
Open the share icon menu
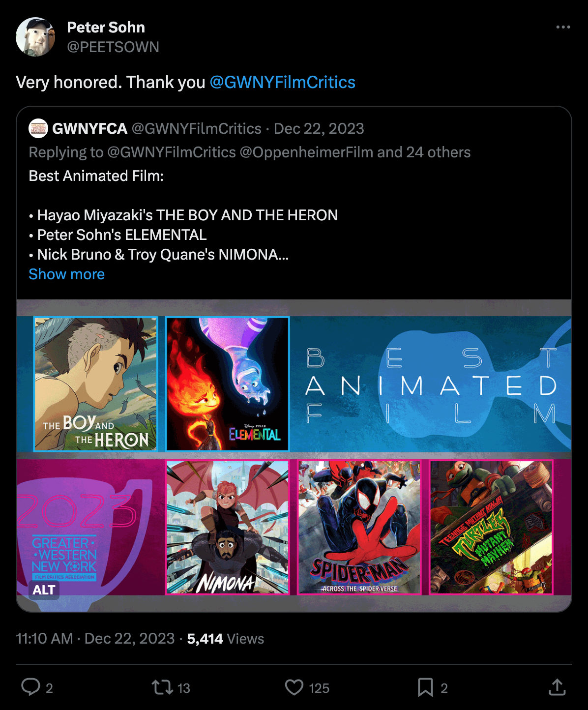pyautogui.click(x=557, y=687)
